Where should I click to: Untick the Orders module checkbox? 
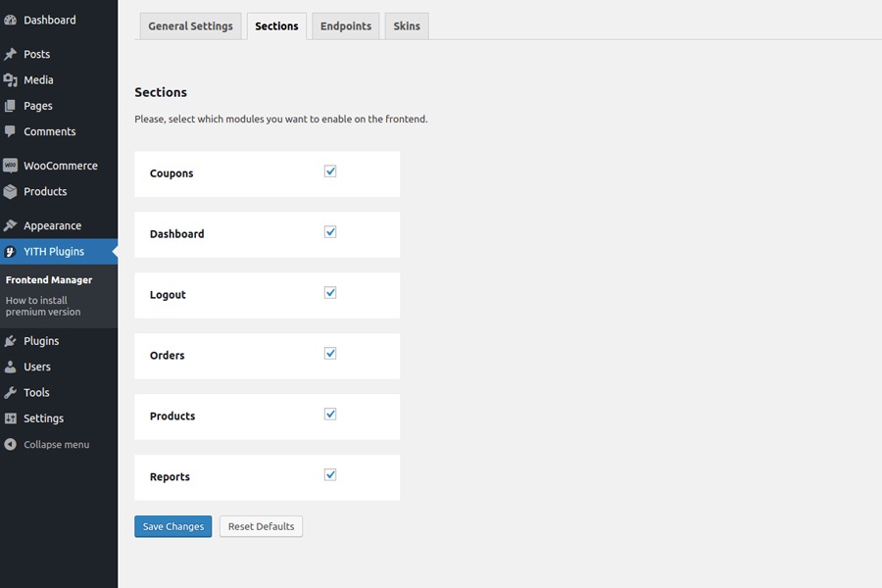[x=330, y=354]
